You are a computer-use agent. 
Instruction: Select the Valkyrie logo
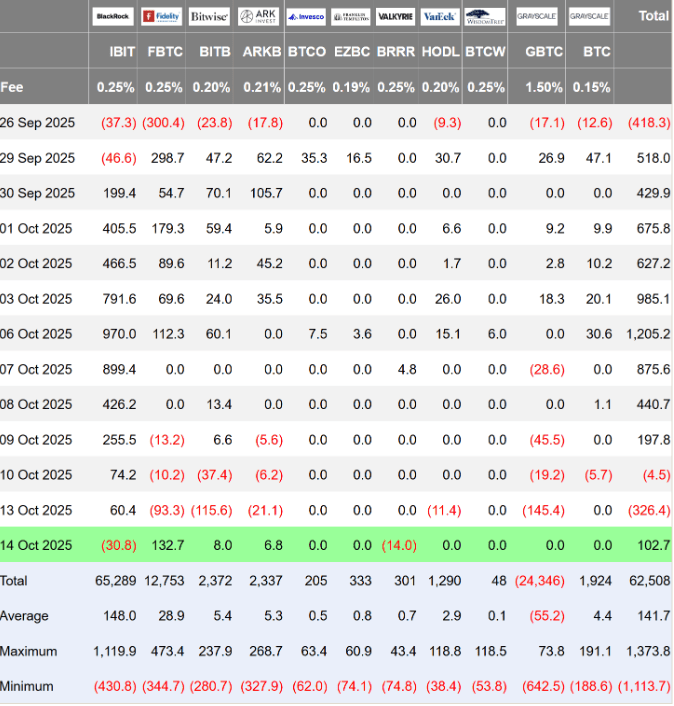click(x=395, y=17)
